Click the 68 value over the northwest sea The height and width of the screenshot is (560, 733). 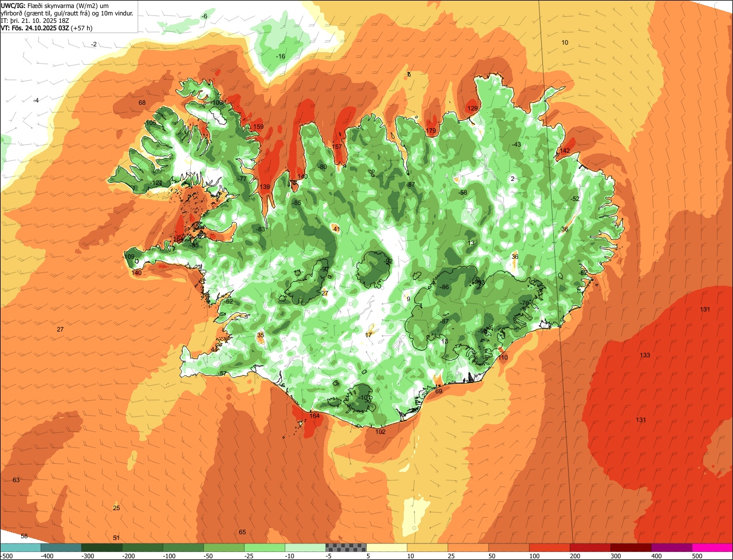[x=142, y=102]
